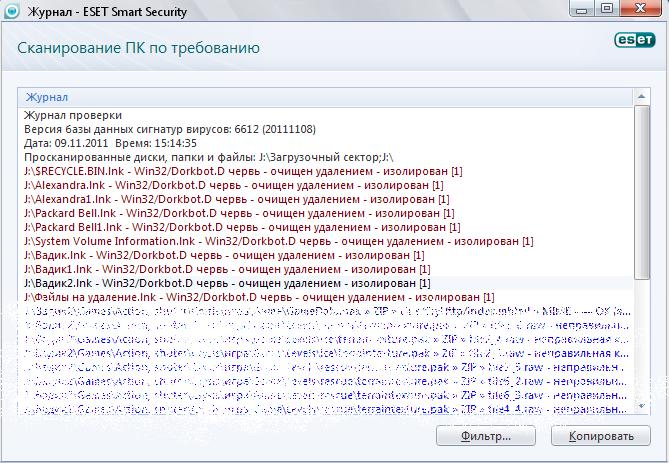669x463 pixels.
Task: Click the scrollbar up arrow
Action: click(641, 97)
